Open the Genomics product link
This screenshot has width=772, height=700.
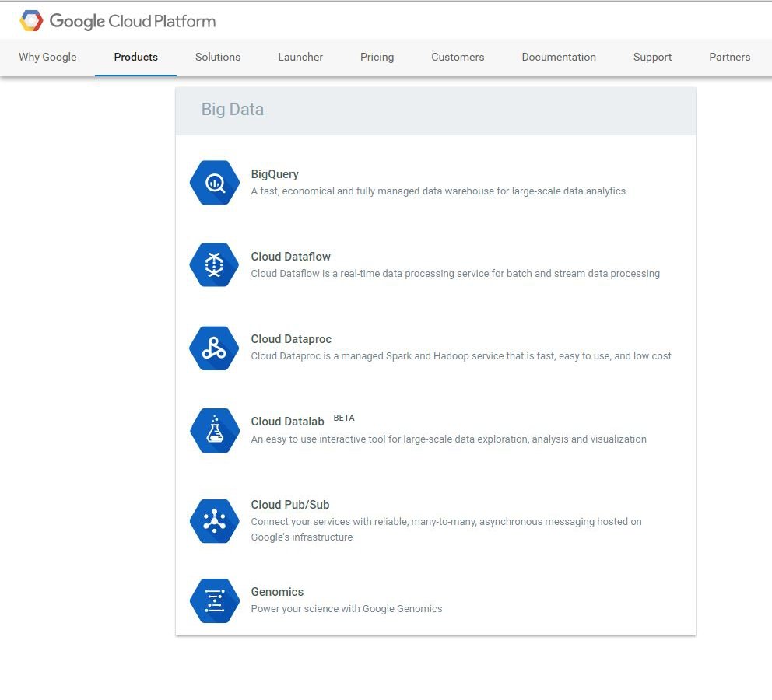click(277, 592)
